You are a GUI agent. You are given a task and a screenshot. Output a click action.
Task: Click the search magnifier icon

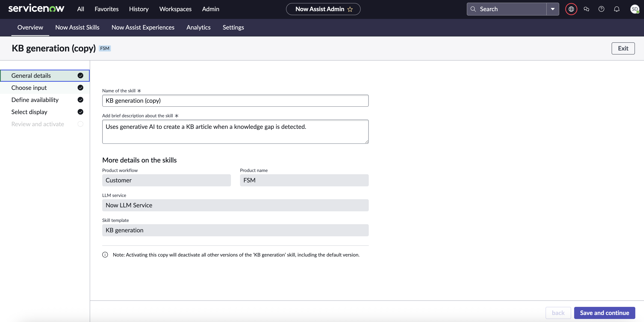coord(473,9)
